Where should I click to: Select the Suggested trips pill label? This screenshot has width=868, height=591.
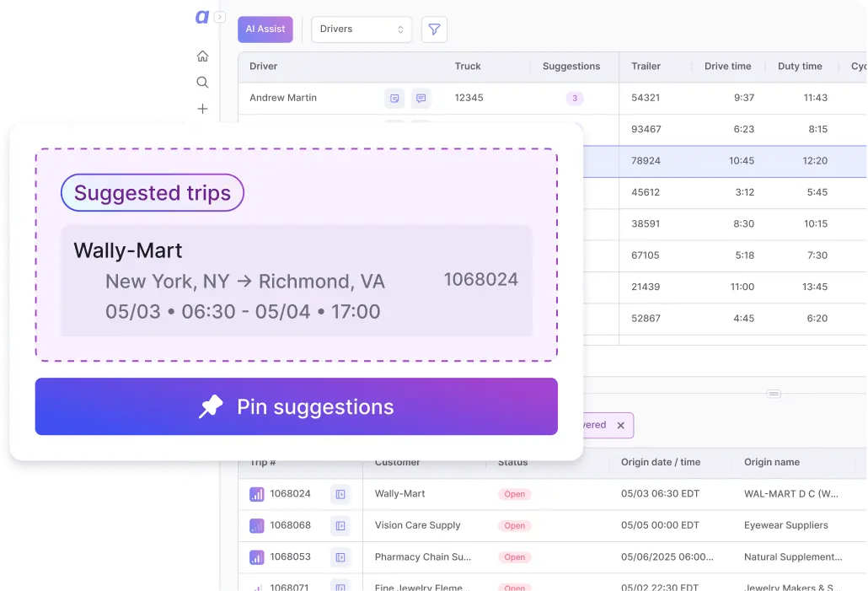(153, 193)
